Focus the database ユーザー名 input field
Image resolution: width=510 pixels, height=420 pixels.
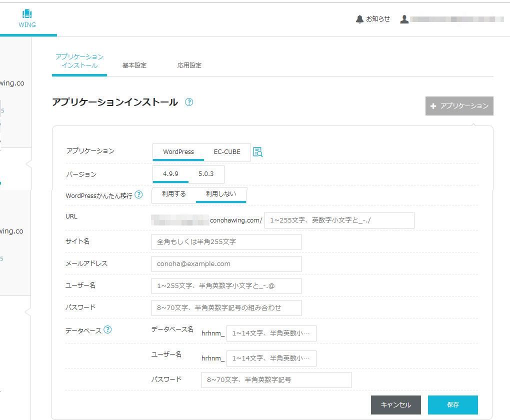271,358
